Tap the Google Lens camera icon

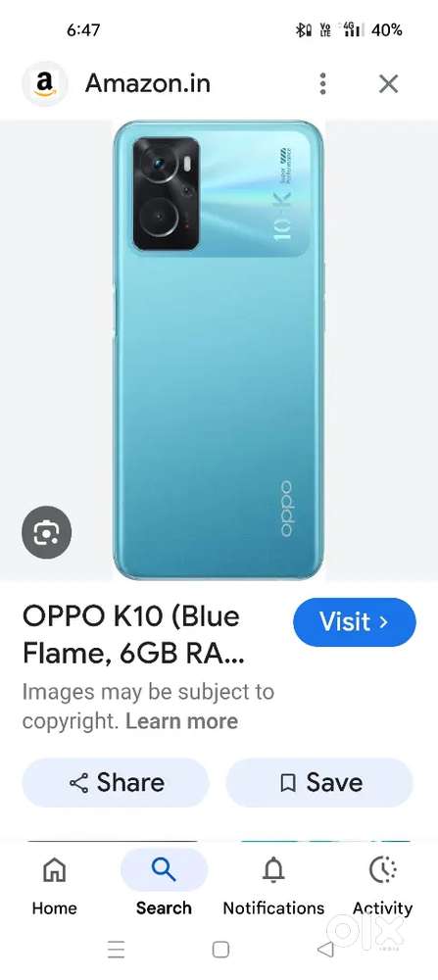(x=47, y=532)
